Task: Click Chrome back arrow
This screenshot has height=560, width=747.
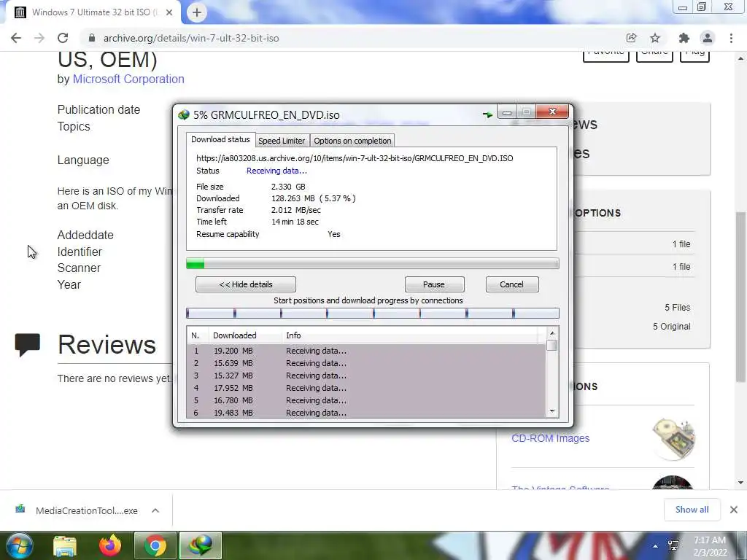Action: tap(16, 38)
